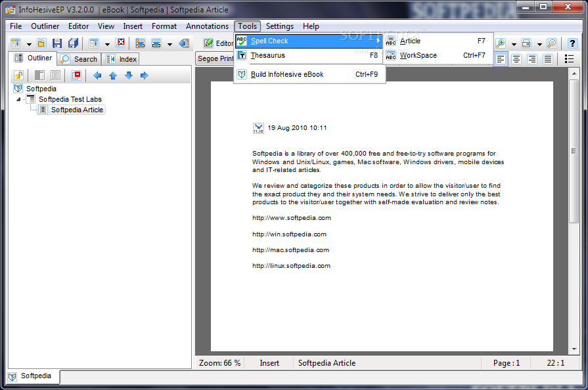This screenshot has height=390, width=588.
Task: Select Softpedia Article tree item
Action: click(77, 110)
